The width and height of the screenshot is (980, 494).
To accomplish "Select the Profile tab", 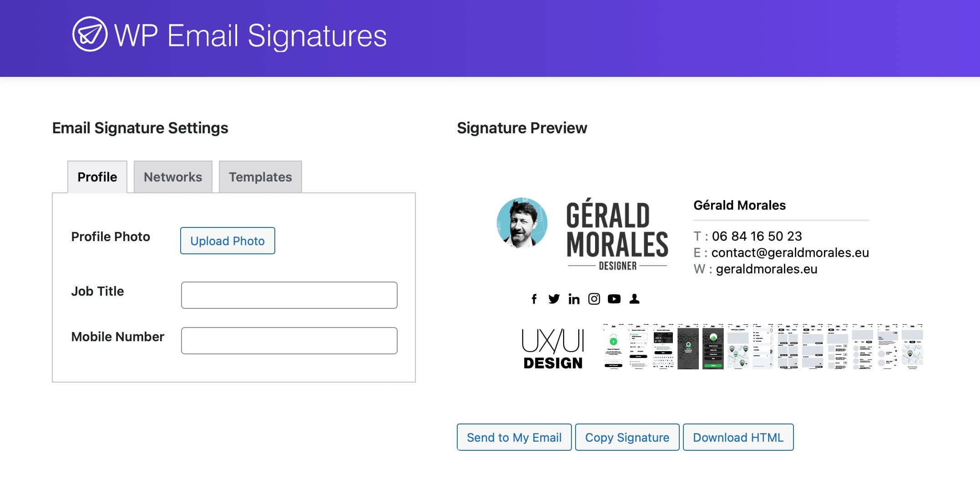I will click(97, 177).
